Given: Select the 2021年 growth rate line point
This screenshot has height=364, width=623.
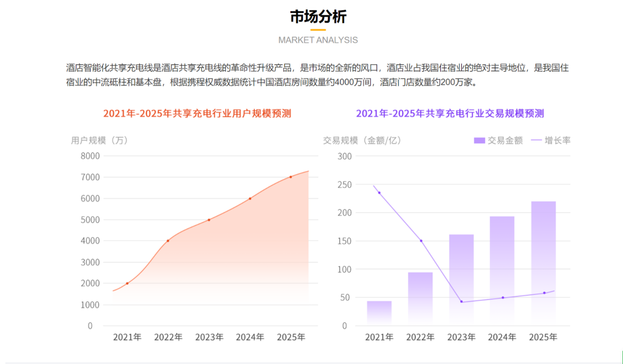Looking at the screenshot, I should tap(379, 192).
